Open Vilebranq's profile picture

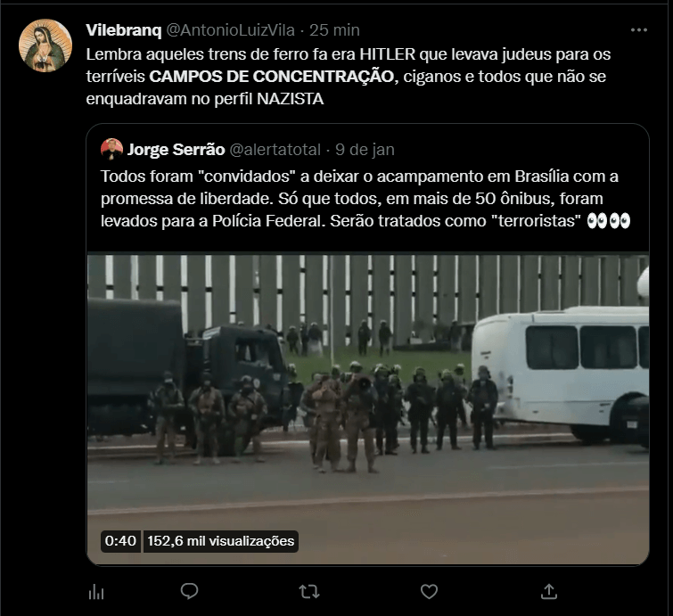[45, 45]
